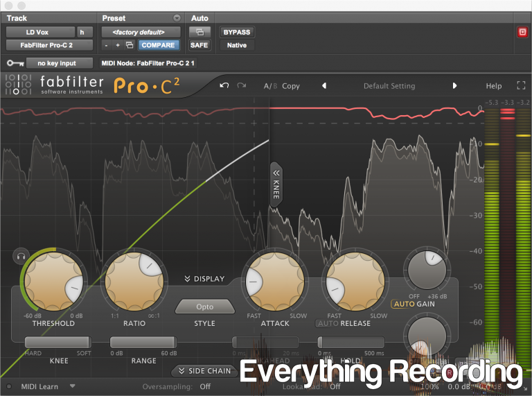
Task: Click the previous preset left arrow
Action: tap(324, 85)
